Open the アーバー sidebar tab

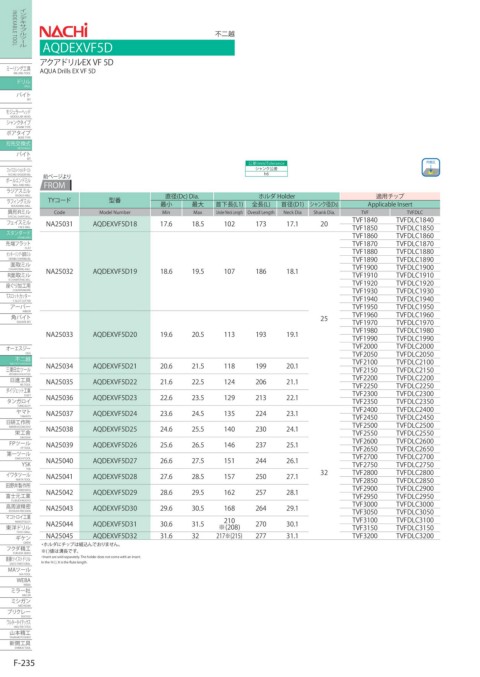point(16,307)
